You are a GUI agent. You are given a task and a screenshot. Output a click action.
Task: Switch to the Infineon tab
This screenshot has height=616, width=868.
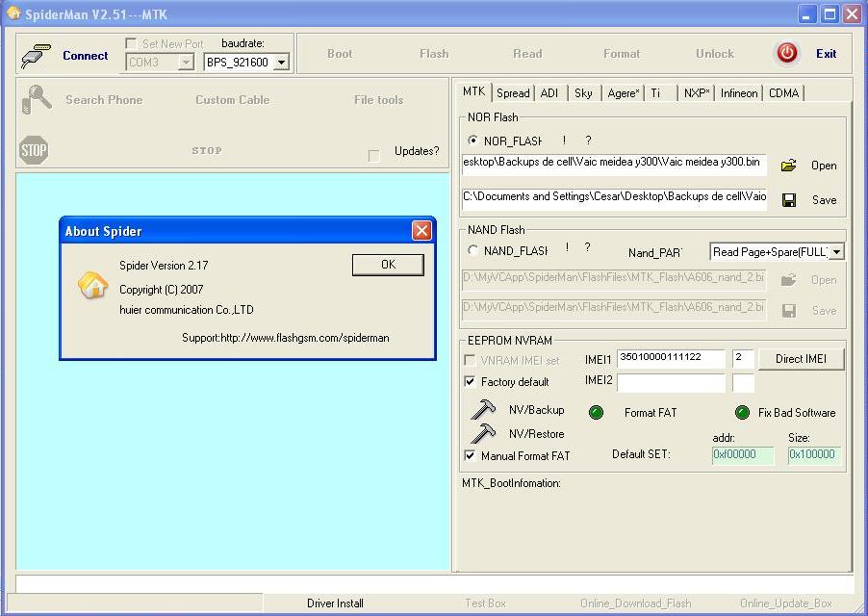coord(738,93)
